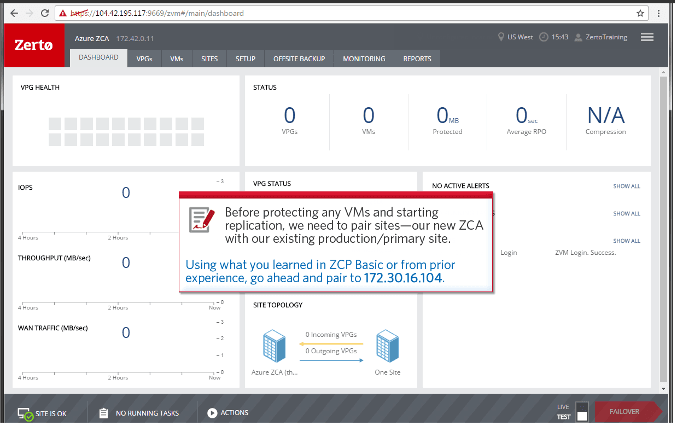The height and width of the screenshot is (424, 675).
Task: Click the Throughput (MB/sec) value 0
Action: (x=126, y=263)
